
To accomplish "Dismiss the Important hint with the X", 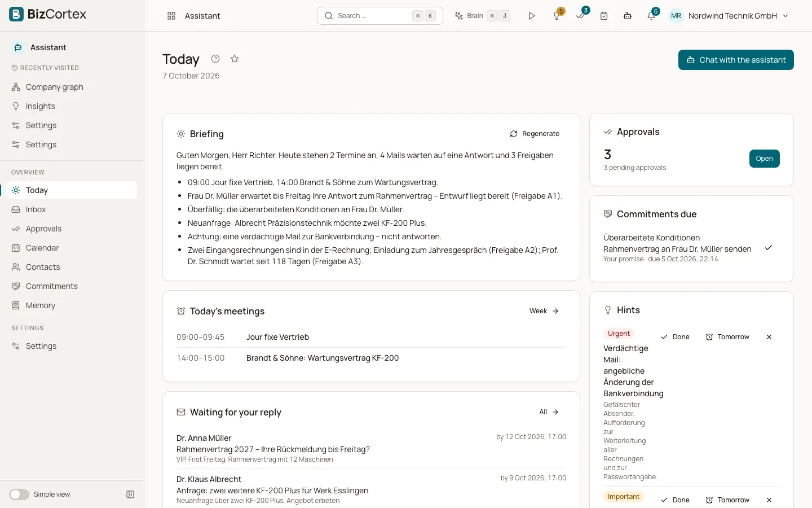I will coord(769,500).
